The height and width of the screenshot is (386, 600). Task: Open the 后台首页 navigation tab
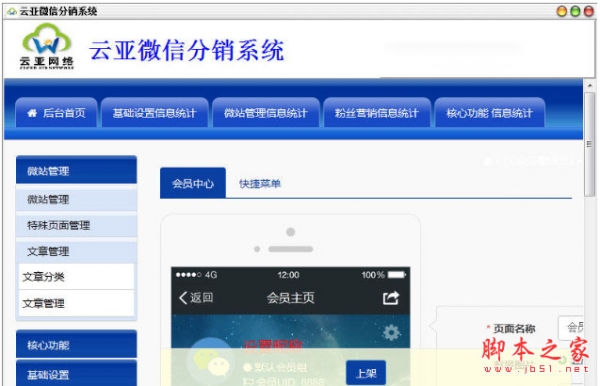(56, 112)
